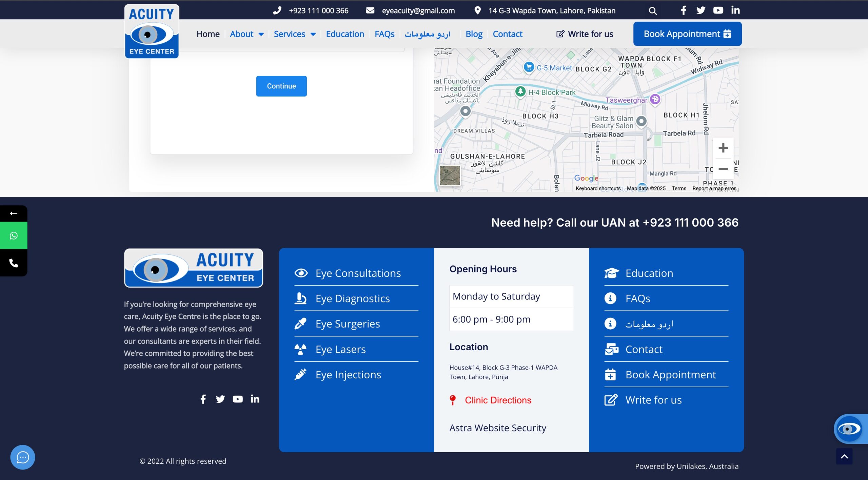
Task: Open the Blog menu item
Action: coord(474,34)
